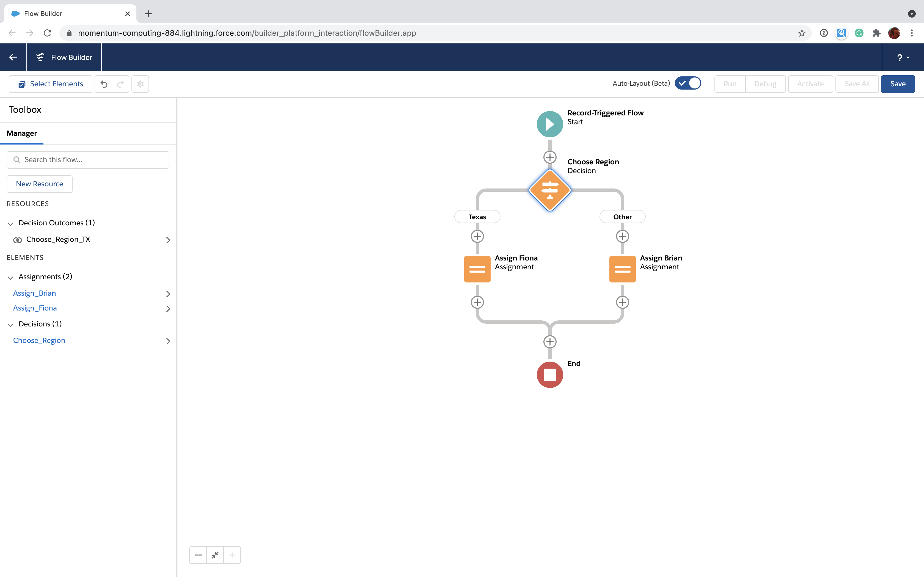Click the Choose Region Decision diamond icon
924x577 pixels.
[549, 190]
